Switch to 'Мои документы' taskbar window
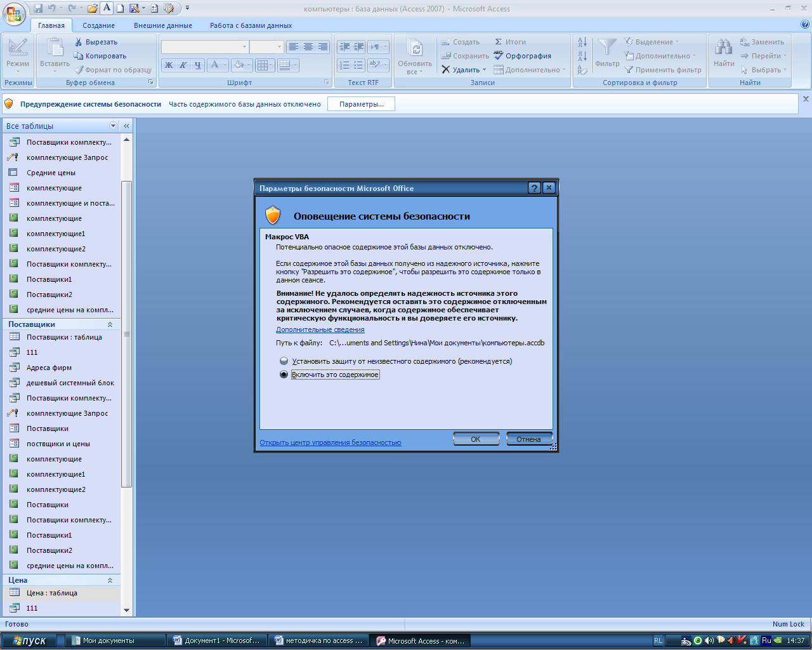 tap(115, 640)
